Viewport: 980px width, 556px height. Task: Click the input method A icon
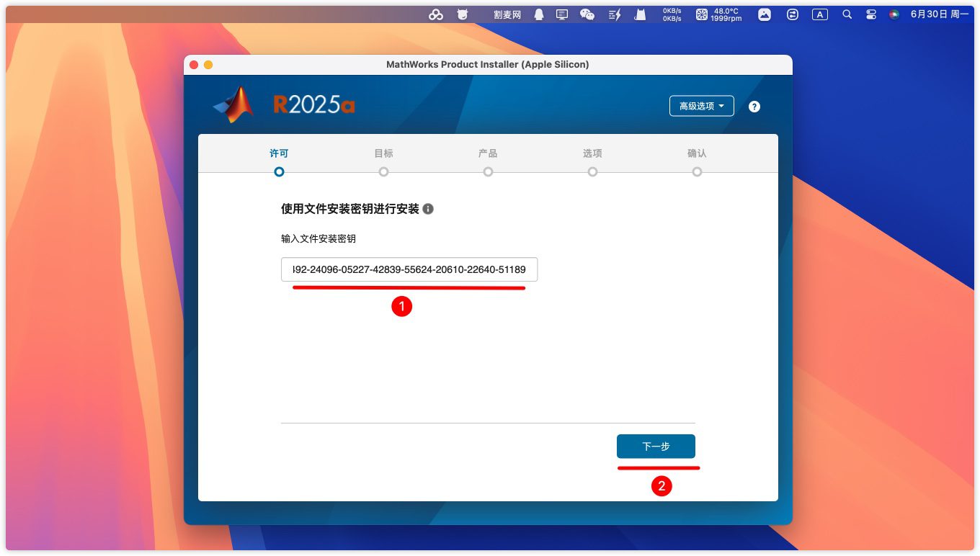(x=819, y=14)
